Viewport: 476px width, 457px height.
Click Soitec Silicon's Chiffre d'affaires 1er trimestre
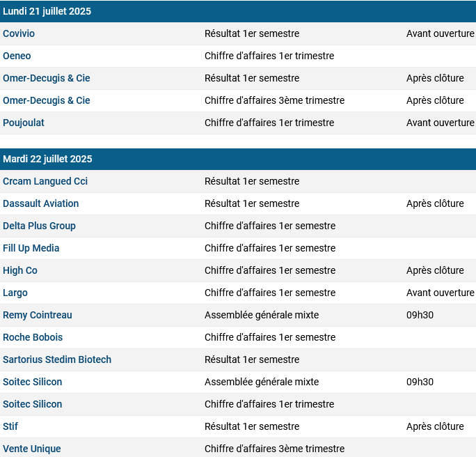click(269, 404)
